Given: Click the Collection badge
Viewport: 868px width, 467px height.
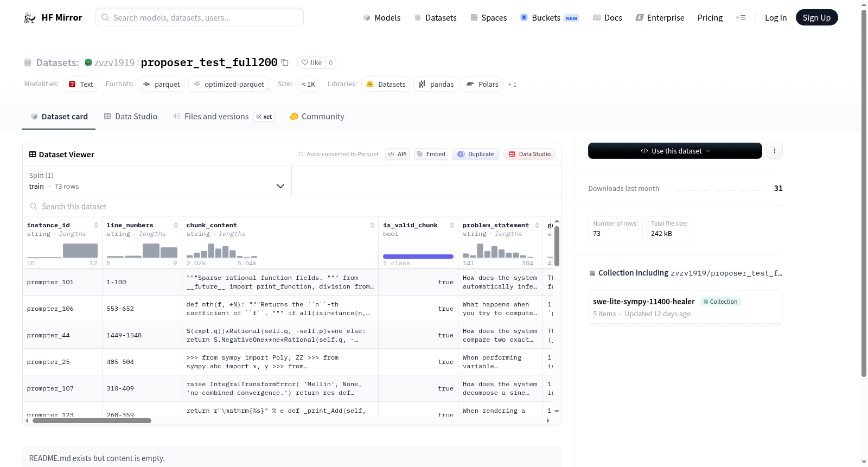Looking at the screenshot, I should point(720,302).
